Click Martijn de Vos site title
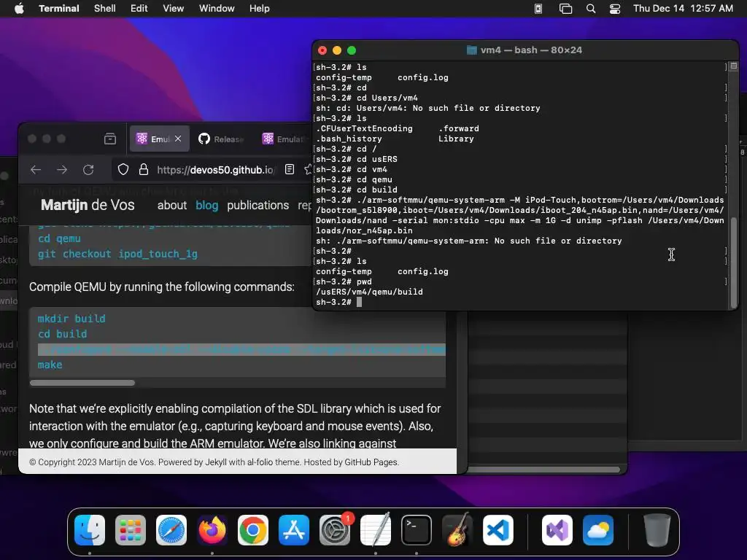 pos(88,205)
